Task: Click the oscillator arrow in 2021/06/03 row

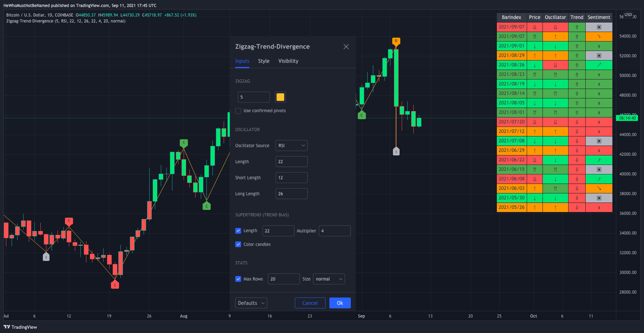Action: tap(555, 188)
